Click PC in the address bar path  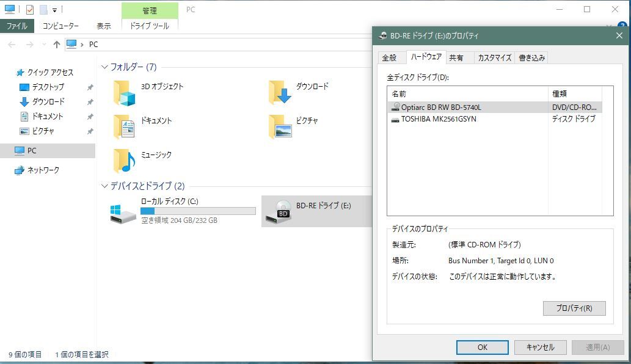pos(93,44)
